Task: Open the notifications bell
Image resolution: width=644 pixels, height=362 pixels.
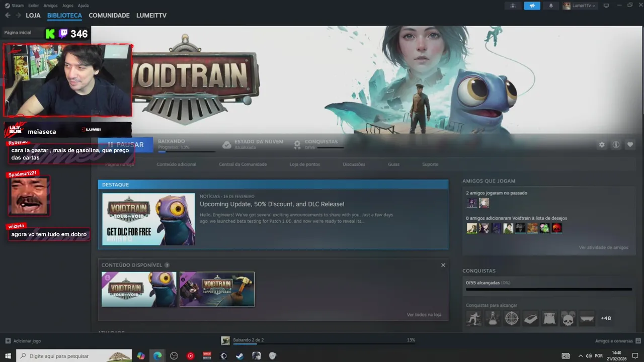Action: click(550, 6)
